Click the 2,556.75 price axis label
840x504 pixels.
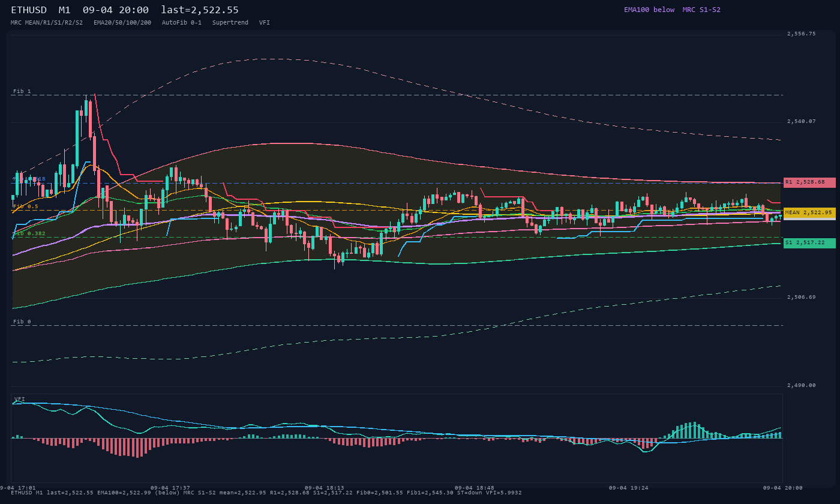802,34
